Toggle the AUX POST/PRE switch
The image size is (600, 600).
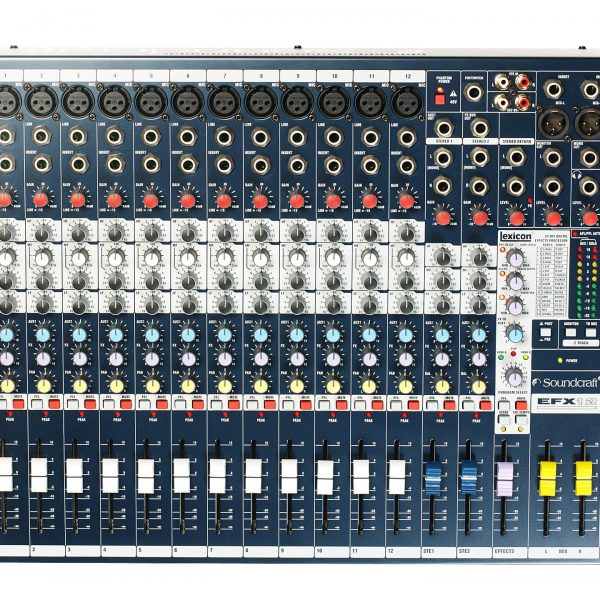coord(545,333)
